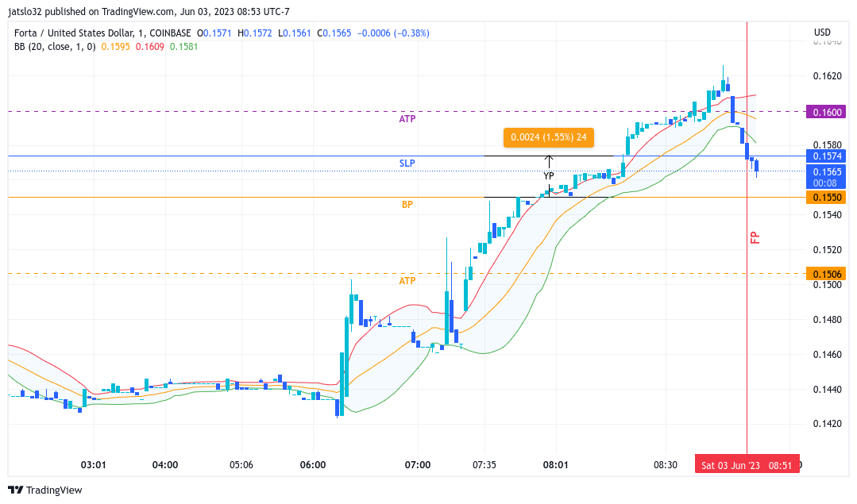857x504 pixels.
Task: Click the BB upper band value 0.1609
Action: [x=150, y=46]
